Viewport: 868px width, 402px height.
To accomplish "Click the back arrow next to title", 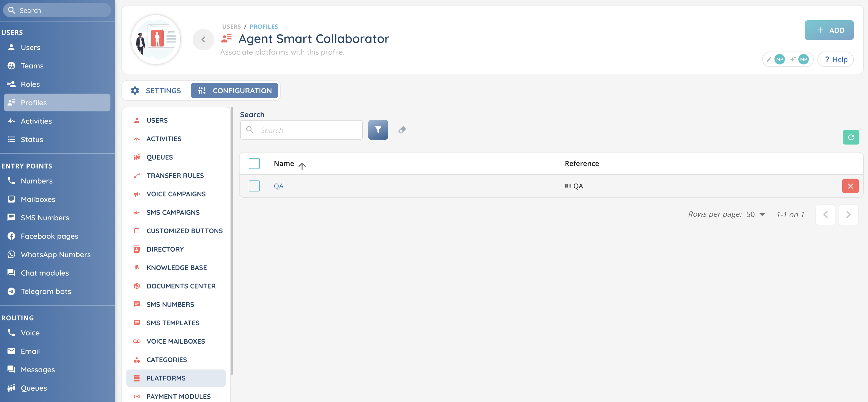I will (x=203, y=40).
